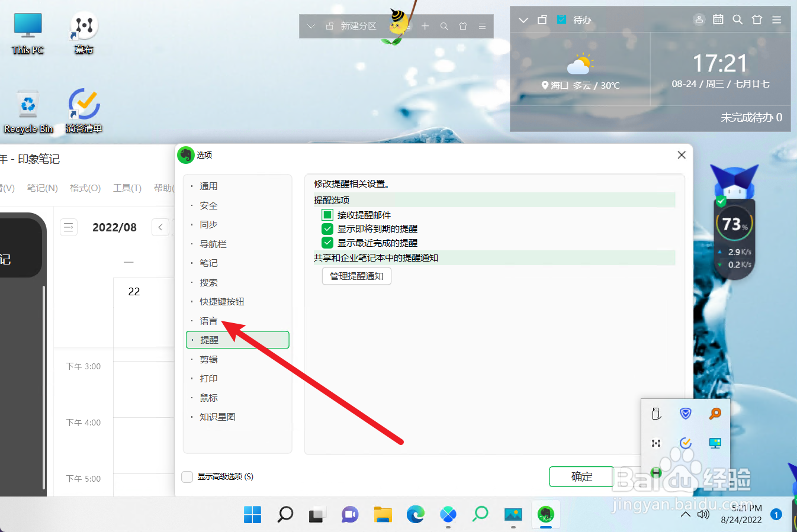The width and height of the screenshot is (797, 532).
Task: Enable 显示高级选项 (S) checkbox
Action: [x=187, y=476]
